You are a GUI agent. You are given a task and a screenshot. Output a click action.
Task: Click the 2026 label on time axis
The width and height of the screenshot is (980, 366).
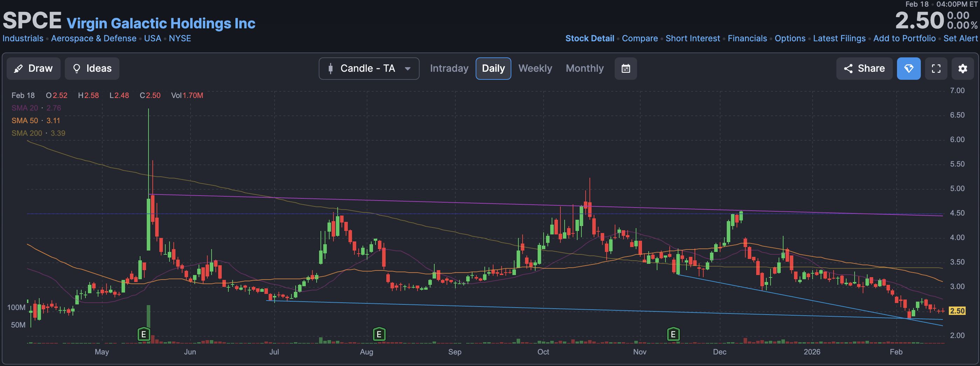812,352
